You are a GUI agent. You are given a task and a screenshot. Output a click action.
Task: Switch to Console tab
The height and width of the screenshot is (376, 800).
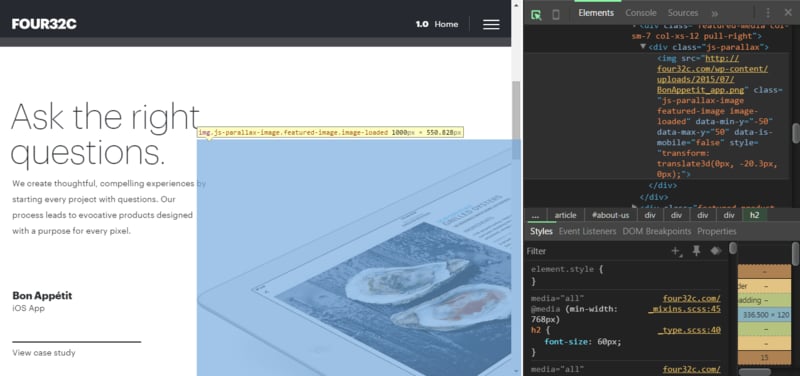(x=641, y=13)
